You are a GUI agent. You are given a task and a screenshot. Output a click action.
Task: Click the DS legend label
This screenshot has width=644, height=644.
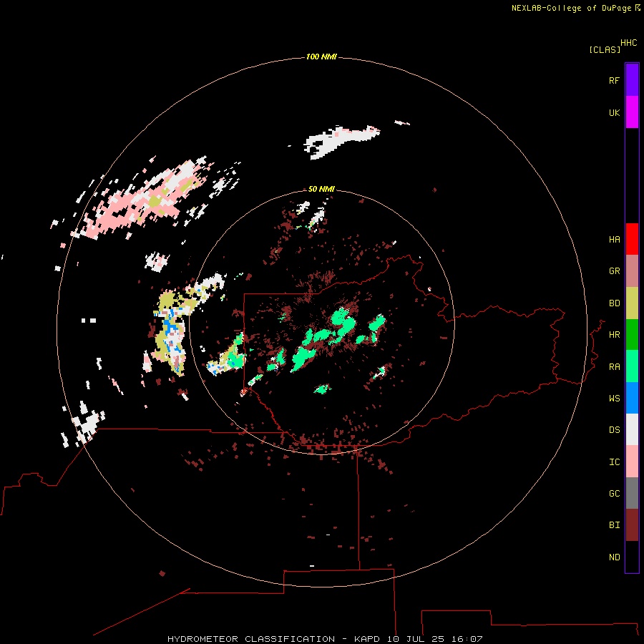614,430
